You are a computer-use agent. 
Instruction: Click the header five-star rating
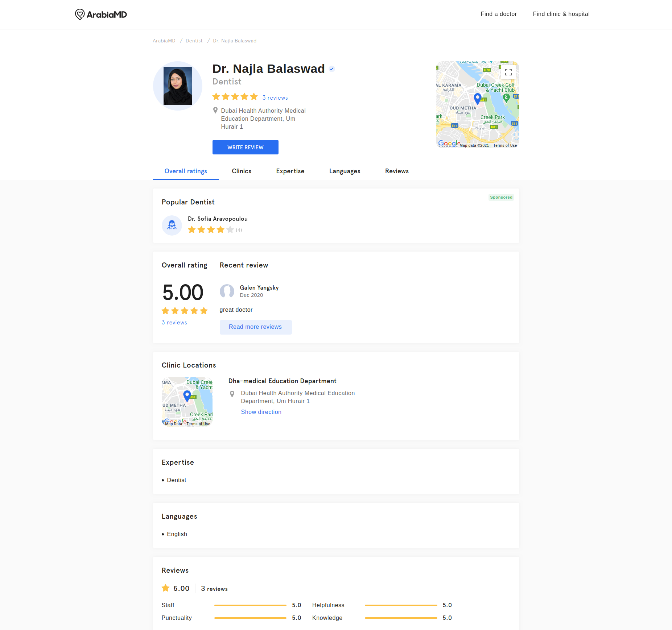pos(235,97)
